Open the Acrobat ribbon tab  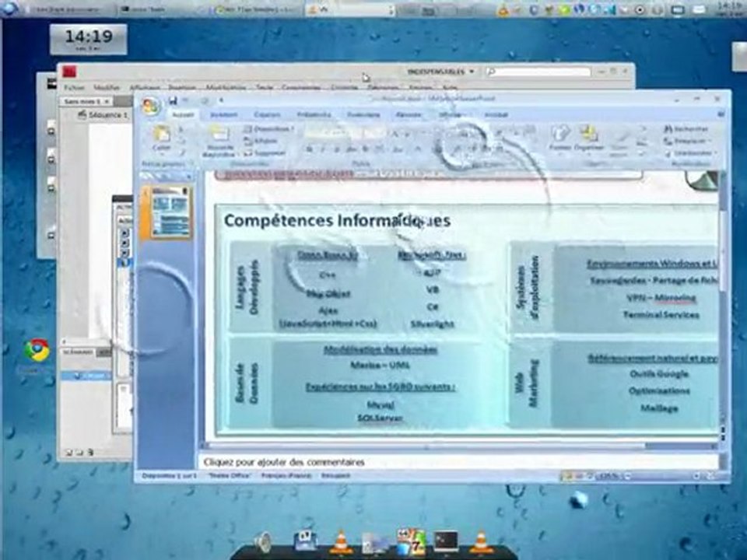click(x=496, y=115)
